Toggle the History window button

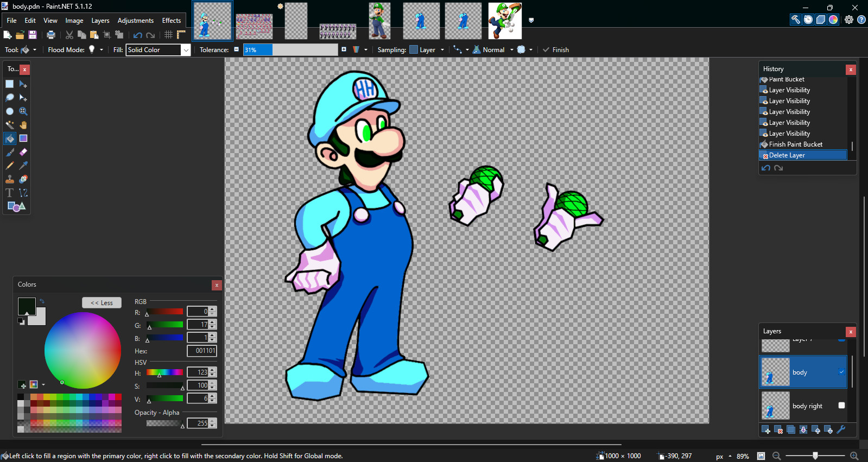808,20
